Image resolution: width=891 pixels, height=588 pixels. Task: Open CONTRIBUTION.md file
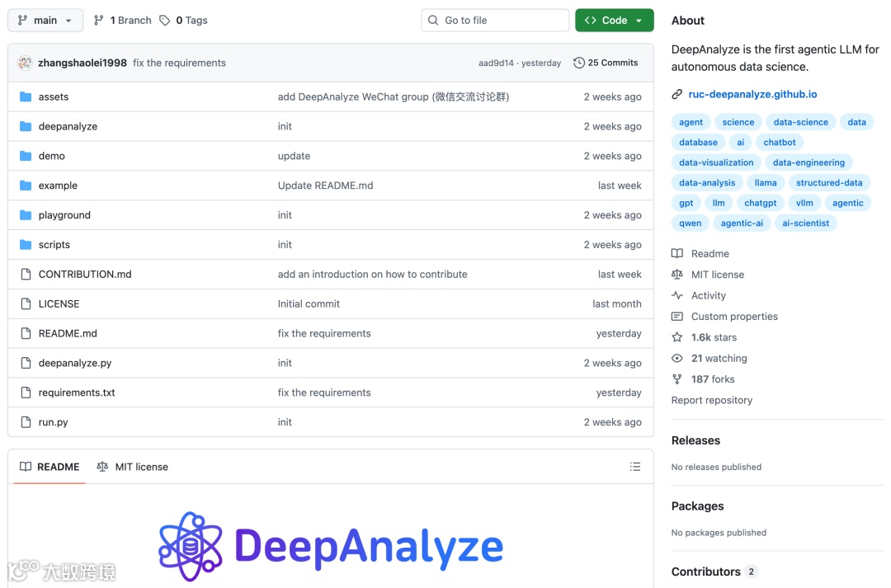[85, 275]
